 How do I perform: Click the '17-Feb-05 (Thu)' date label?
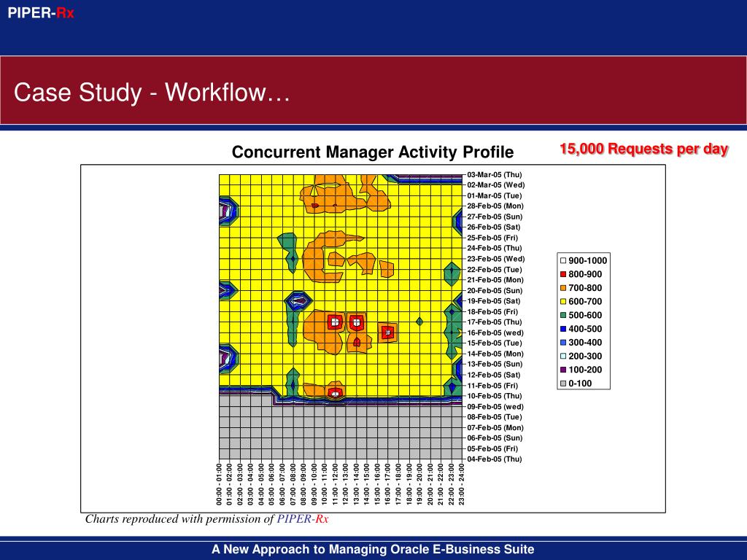tap(495, 322)
